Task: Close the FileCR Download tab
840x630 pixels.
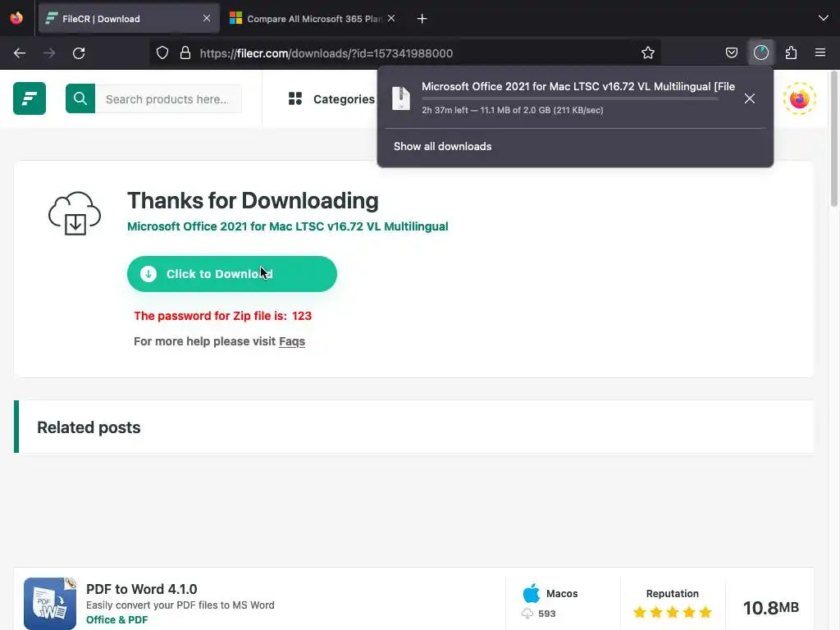Action: point(207,18)
